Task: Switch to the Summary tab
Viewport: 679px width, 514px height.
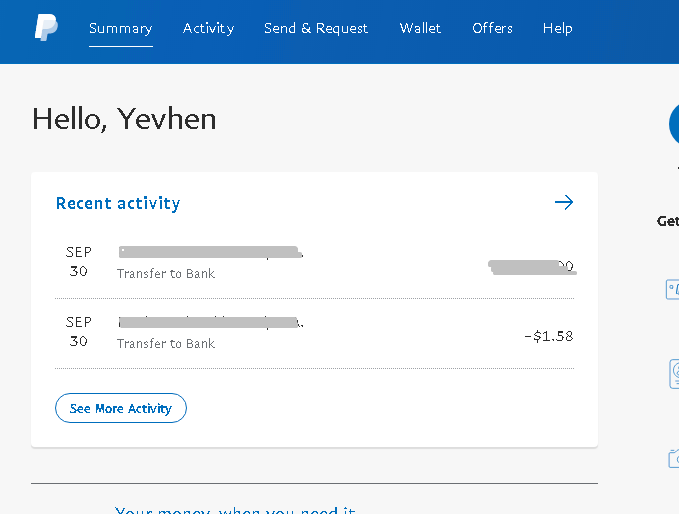Action: coord(120,28)
